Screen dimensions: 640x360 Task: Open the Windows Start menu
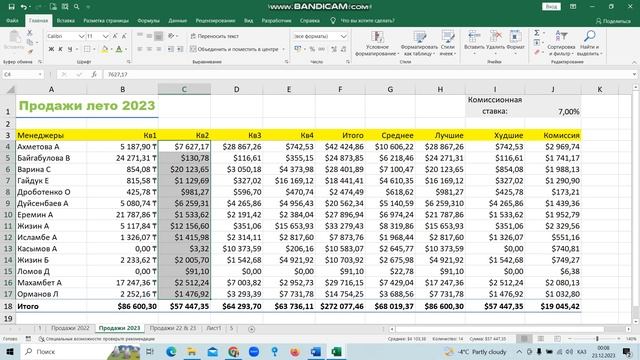[x=10, y=351]
